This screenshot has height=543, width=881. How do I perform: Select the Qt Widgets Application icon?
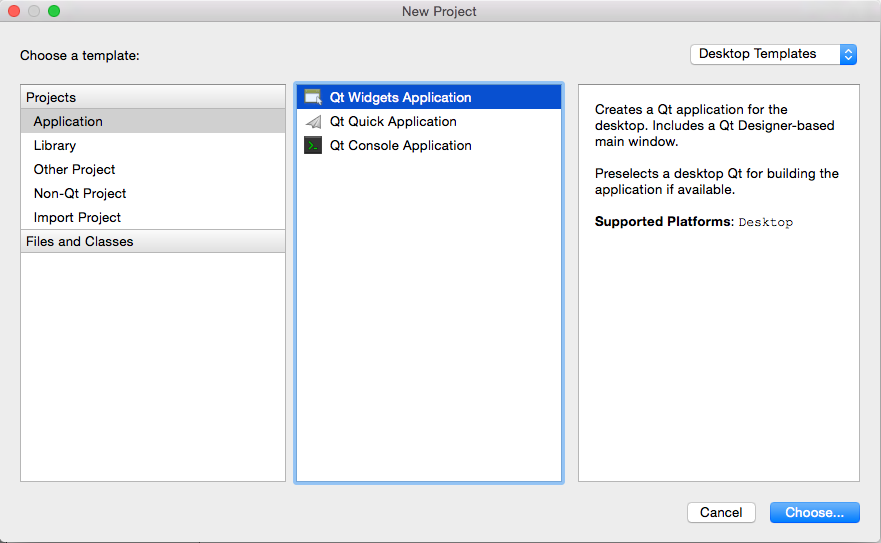313,97
